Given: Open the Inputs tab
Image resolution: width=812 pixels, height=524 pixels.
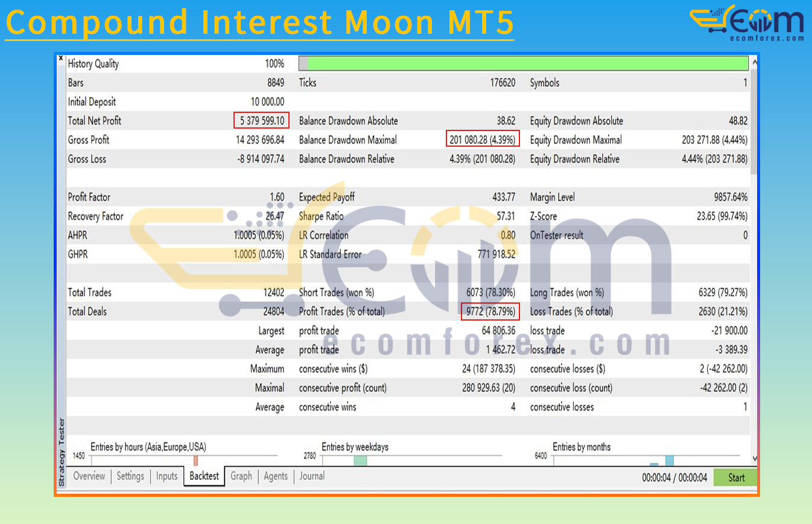Looking at the screenshot, I should [167, 476].
